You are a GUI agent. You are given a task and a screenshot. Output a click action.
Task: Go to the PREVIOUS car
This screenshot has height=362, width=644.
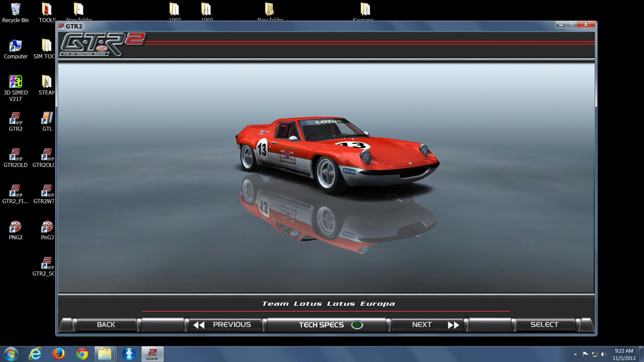[225, 325]
